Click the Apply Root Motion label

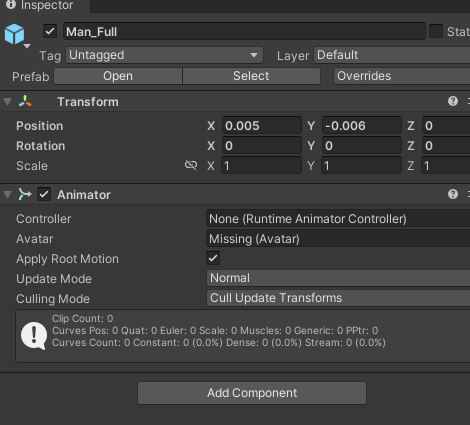click(x=67, y=259)
